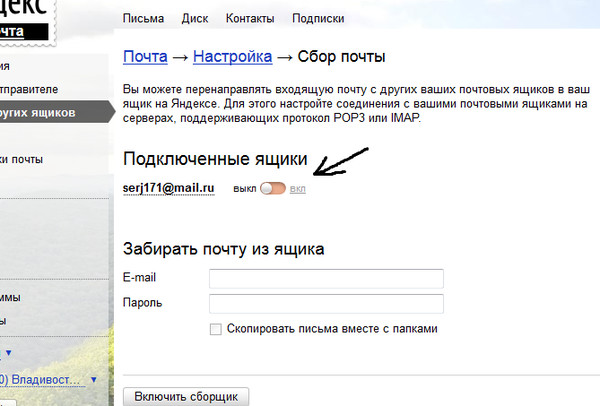Viewport: 600px width, 406px height.
Task: Open the Письма tab
Action: coord(143,18)
